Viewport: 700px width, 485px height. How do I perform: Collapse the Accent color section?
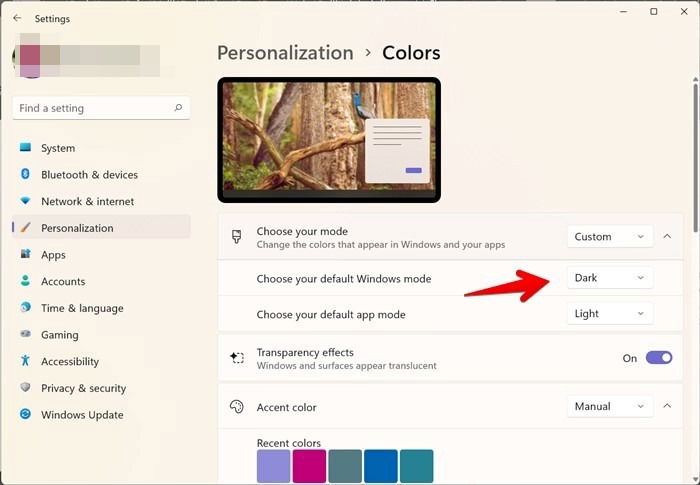667,406
